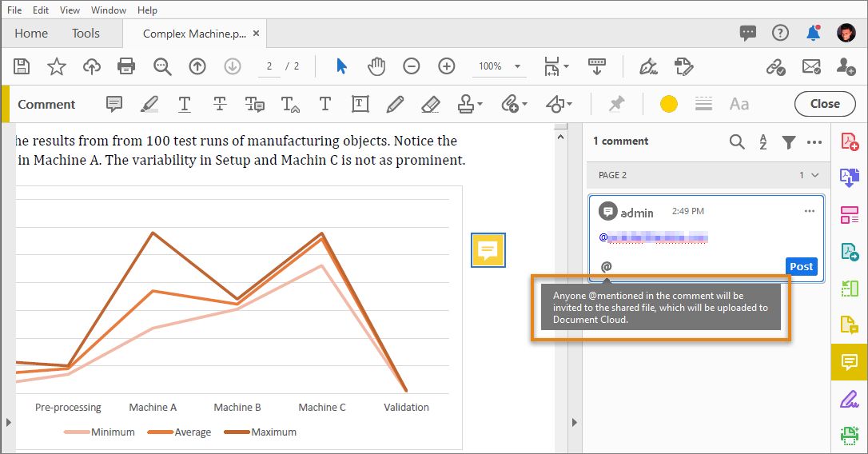Select the yellow sticky note on page

pyautogui.click(x=488, y=250)
